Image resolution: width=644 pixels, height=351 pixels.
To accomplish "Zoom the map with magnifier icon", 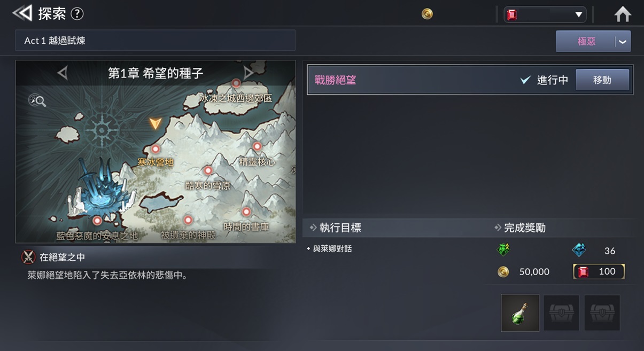I will coord(37,100).
